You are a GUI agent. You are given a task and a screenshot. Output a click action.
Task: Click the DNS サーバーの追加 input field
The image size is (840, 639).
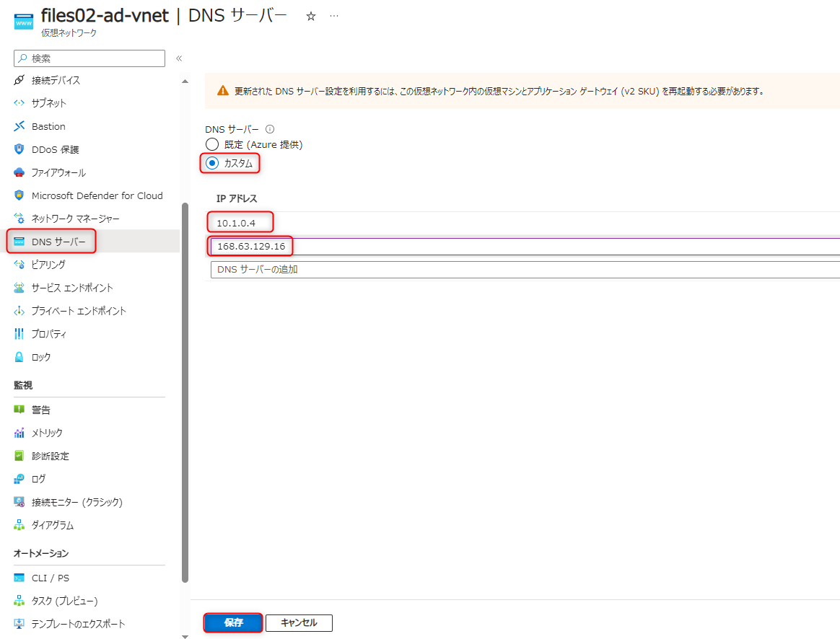(525, 270)
